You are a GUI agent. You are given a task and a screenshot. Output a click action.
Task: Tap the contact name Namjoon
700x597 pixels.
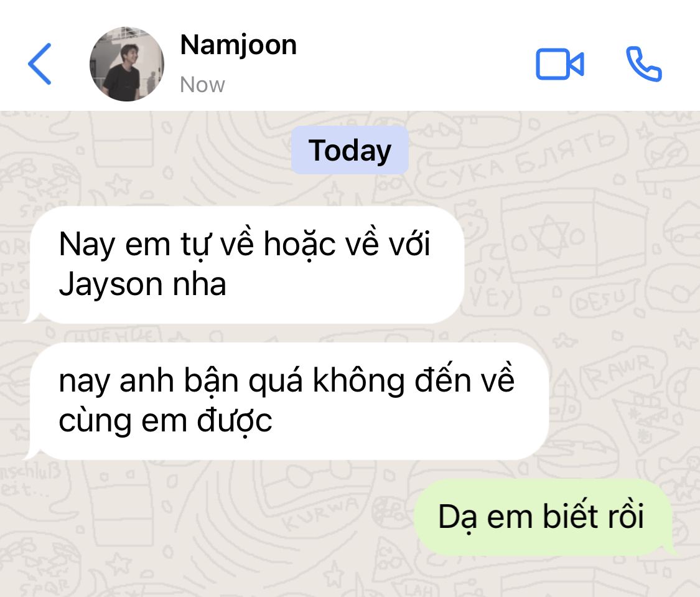pos(238,45)
